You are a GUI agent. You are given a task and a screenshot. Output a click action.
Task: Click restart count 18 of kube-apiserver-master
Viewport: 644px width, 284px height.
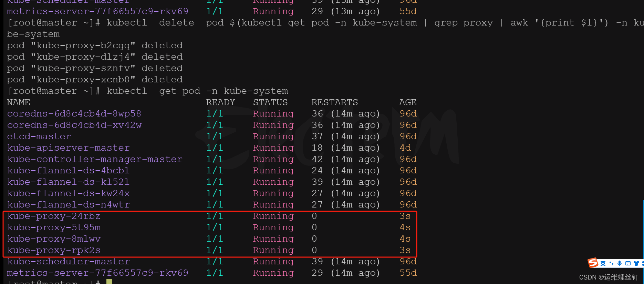317,148
